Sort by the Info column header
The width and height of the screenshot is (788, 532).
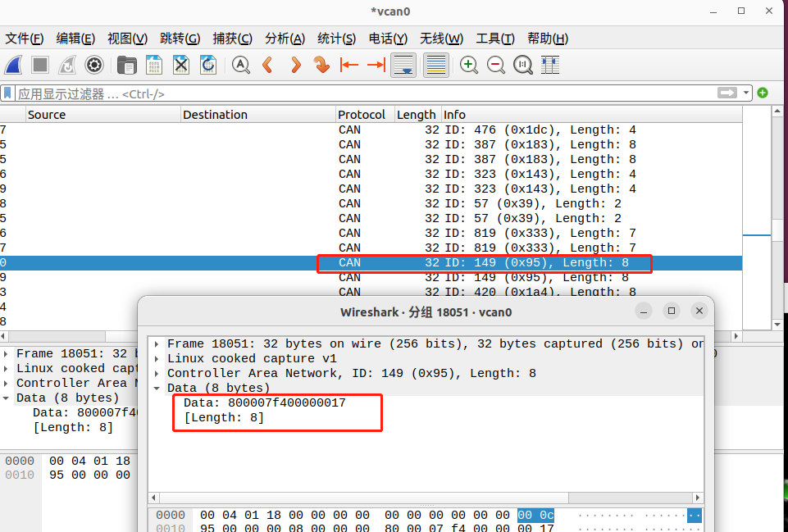tap(591, 115)
